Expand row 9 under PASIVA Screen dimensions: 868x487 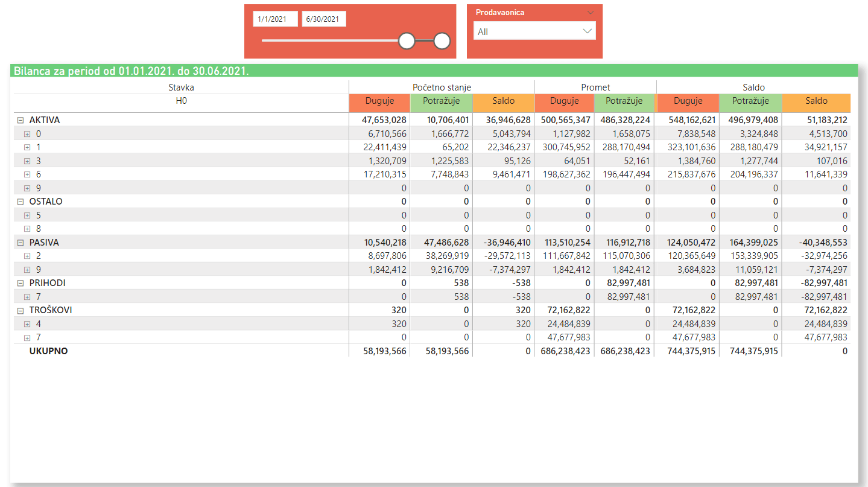tap(27, 270)
